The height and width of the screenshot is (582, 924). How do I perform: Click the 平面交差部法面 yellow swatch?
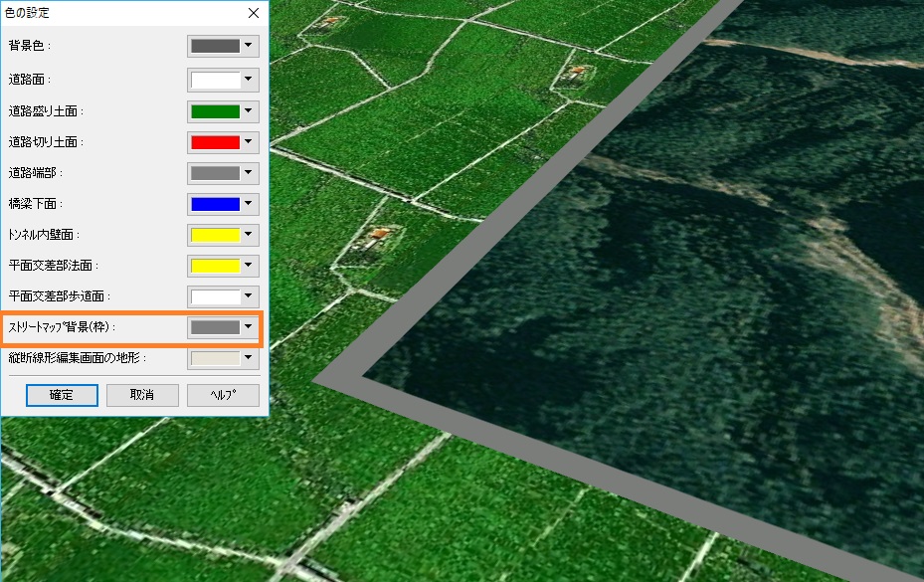point(216,266)
